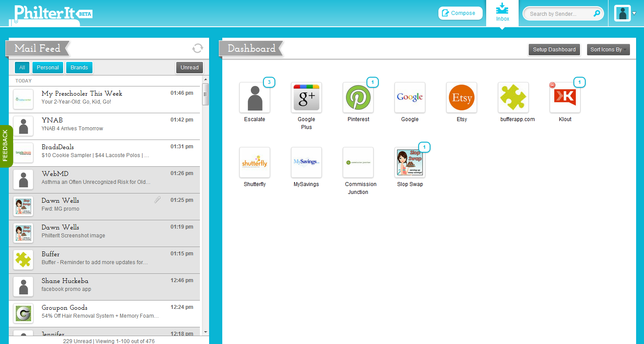Click the attachment paperclip on Fwd: MG promo

click(157, 200)
